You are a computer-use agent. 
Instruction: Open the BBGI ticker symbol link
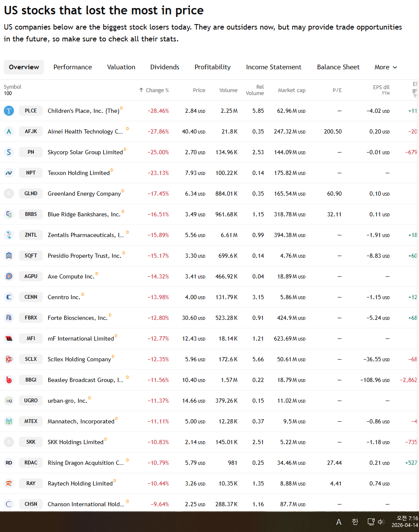(31, 380)
